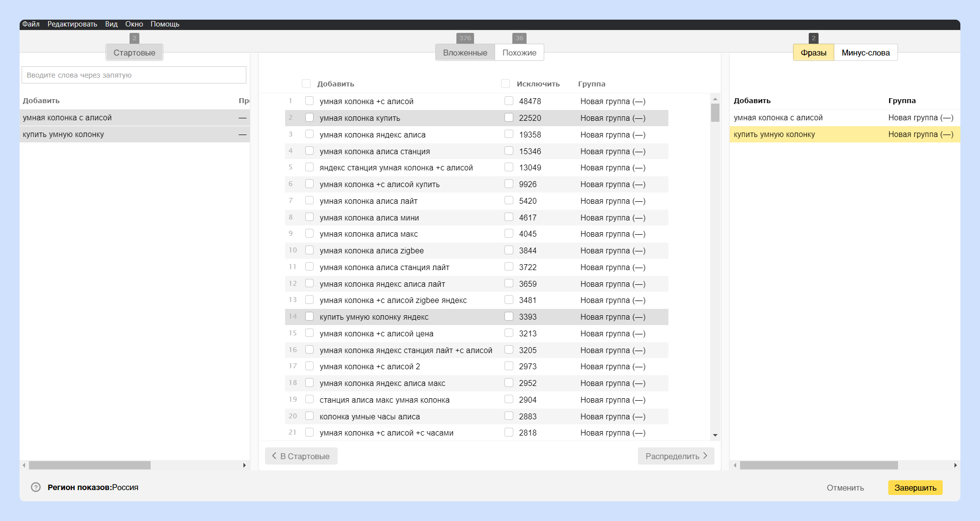Switch to the Минус-слова tab
The image size is (980, 521).
[866, 53]
